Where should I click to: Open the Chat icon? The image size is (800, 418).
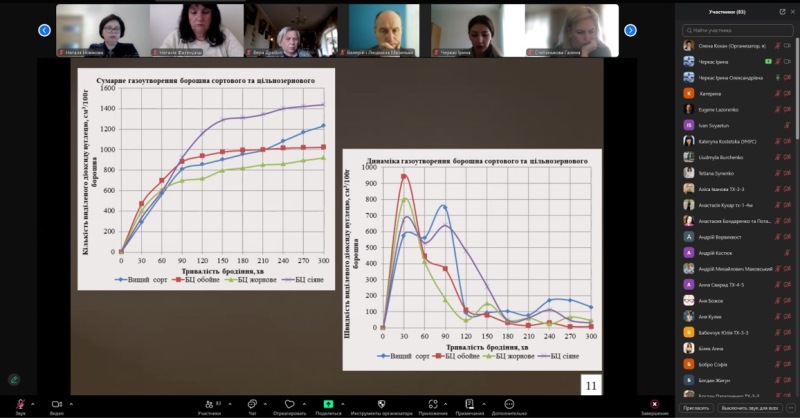click(x=252, y=403)
